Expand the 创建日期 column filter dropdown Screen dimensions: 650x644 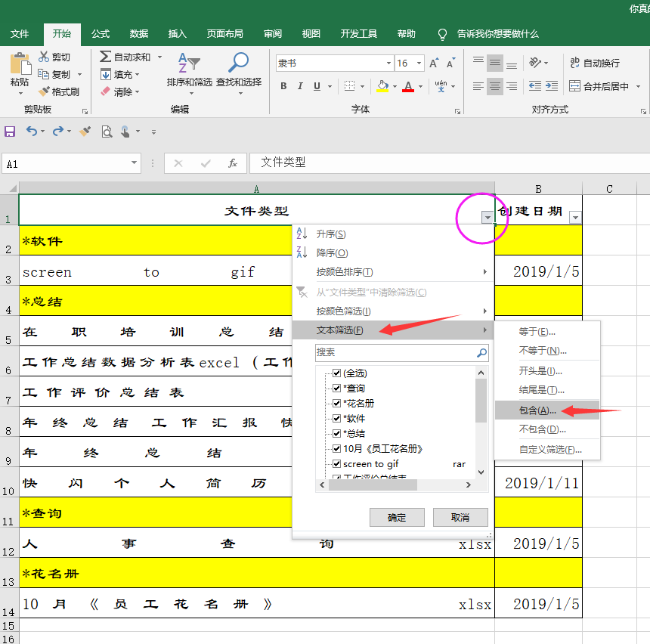pos(575,218)
